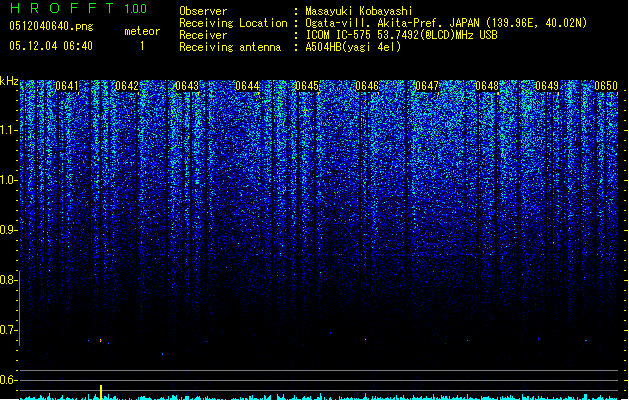Click the 0649 time marker
The height and width of the screenshot is (400, 629).
(x=547, y=86)
